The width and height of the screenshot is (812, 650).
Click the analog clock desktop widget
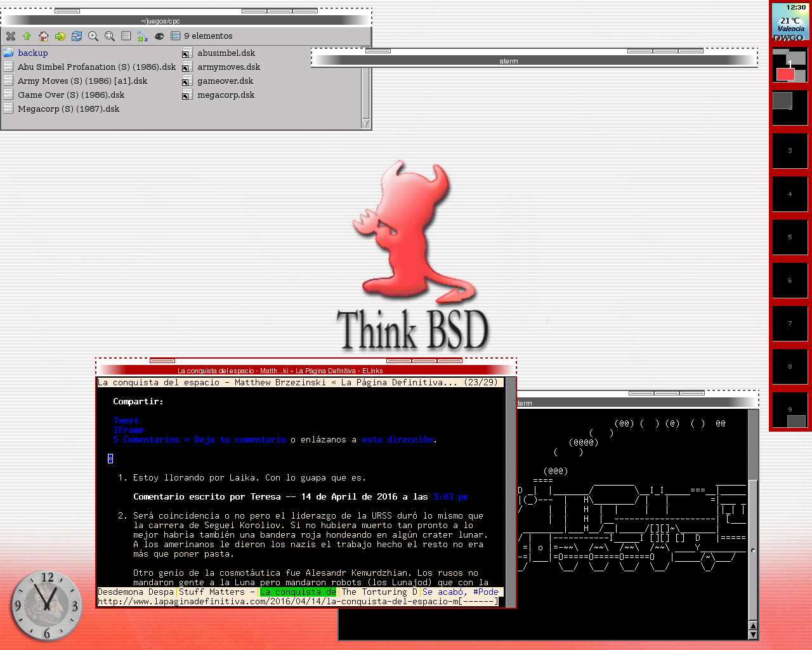[x=47, y=606]
